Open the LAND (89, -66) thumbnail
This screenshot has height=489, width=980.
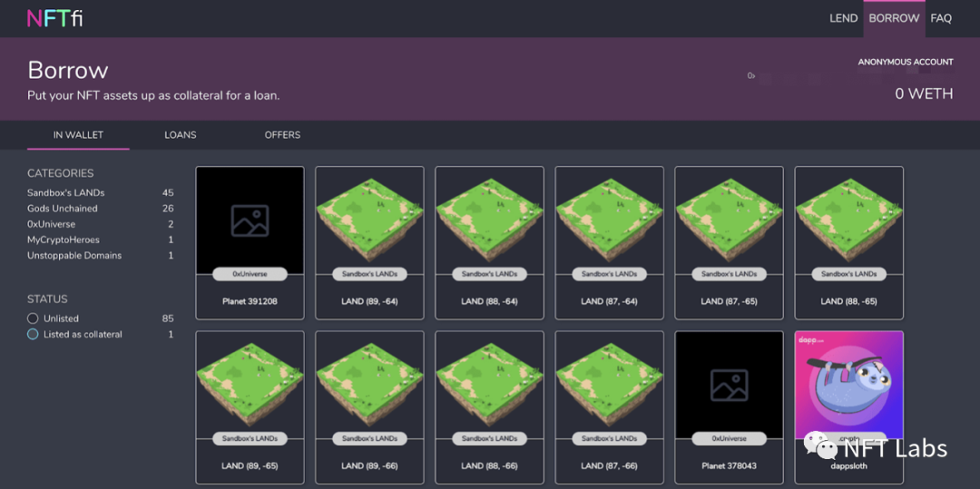point(369,385)
